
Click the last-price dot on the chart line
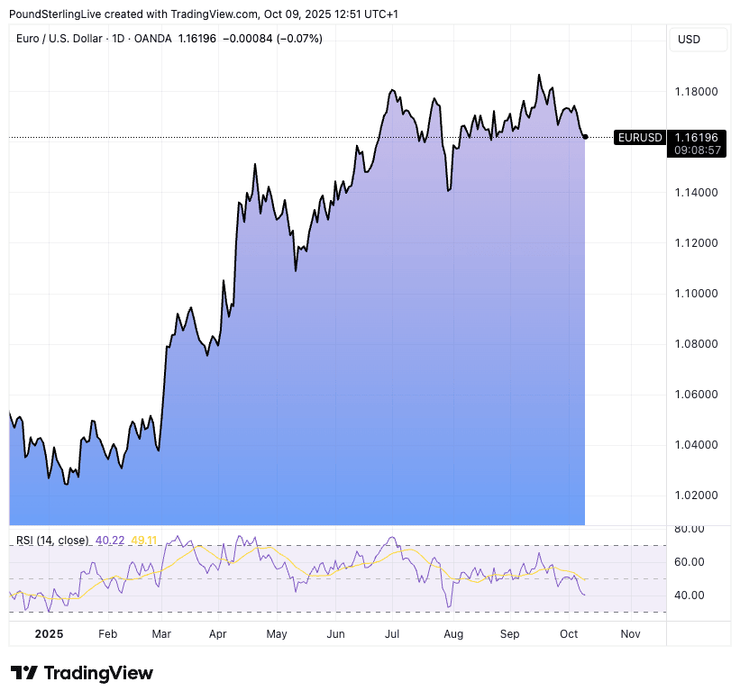pos(586,137)
